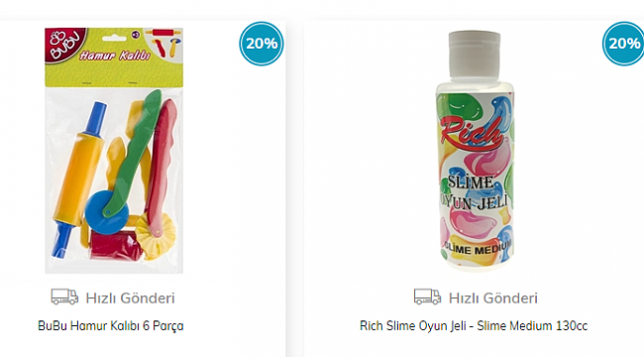
Task: Click the 20% badge on BuBu product
Action: [x=262, y=44]
